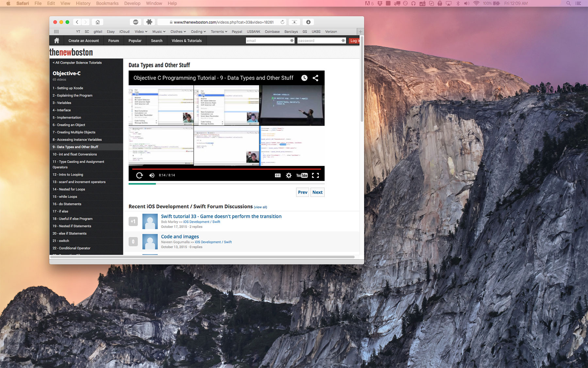Open Notification Center menu bar icon
This screenshot has height=368, width=588.
(x=578, y=3)
